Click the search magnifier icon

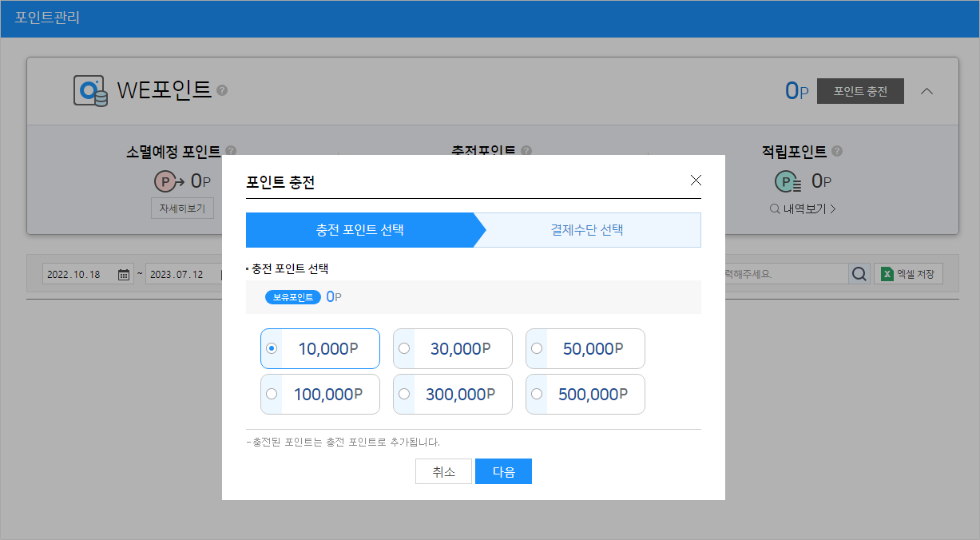point(859,274)
